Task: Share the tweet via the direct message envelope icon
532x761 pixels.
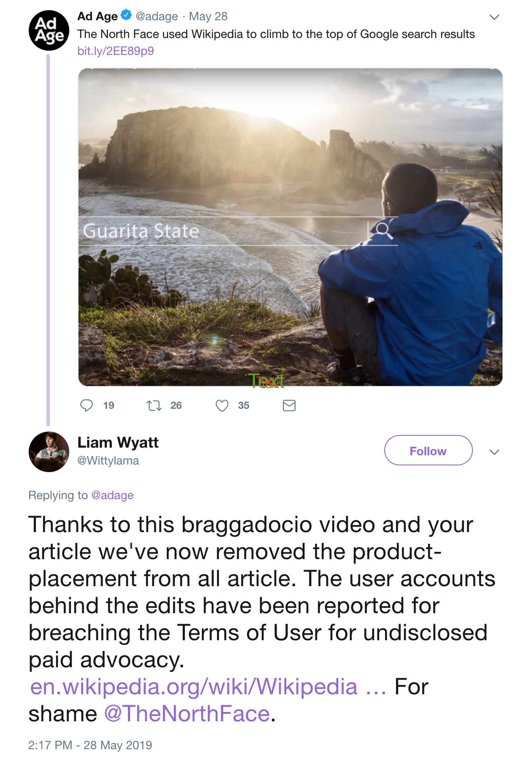Action: [x=289, y=406]
